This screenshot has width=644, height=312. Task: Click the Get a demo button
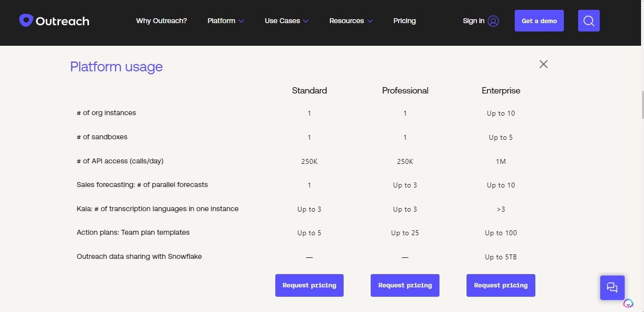point(539,21)
